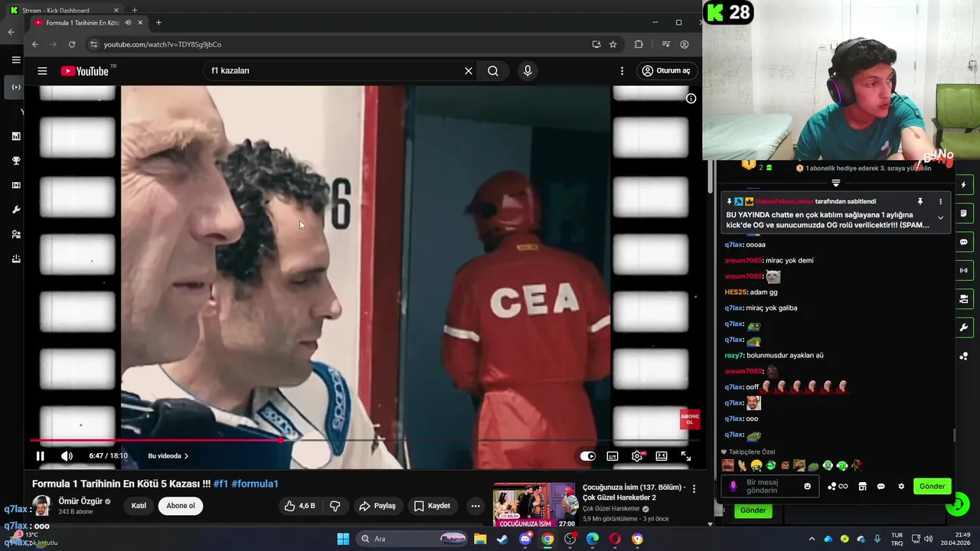
Task: Seek on the red video progress bar
Action: click(x=364, y=440)
